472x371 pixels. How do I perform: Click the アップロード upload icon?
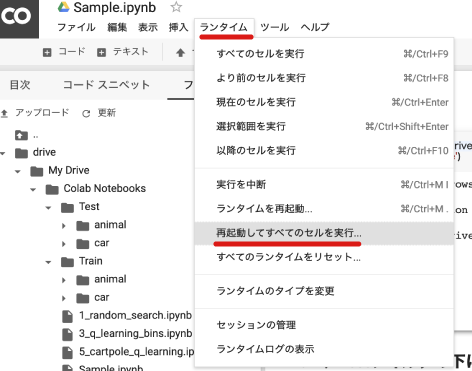[4, 114]
